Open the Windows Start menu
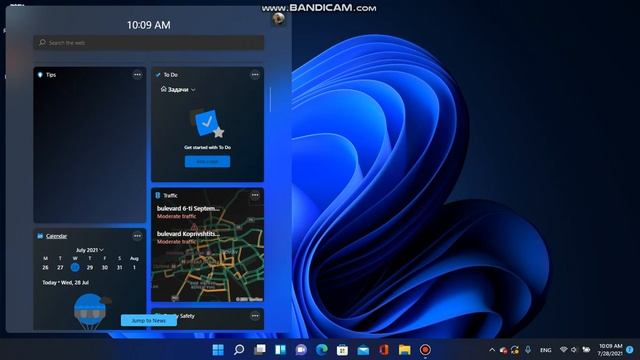 [218, 350]
